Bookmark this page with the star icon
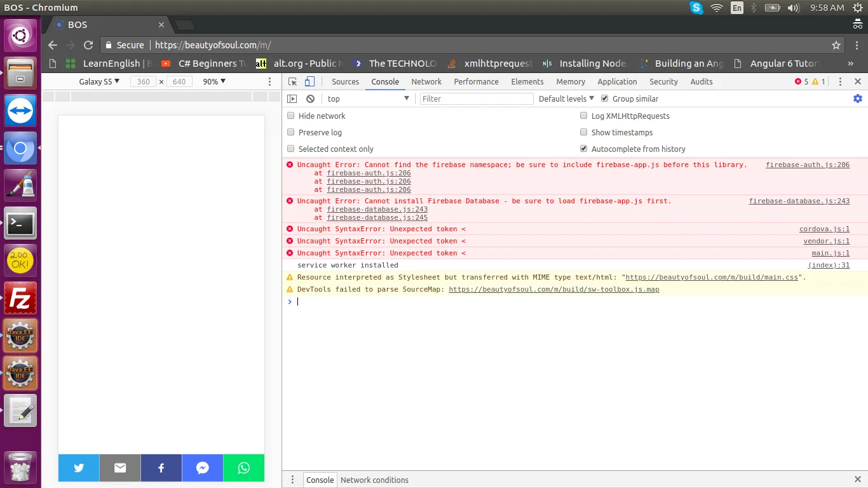Image resolution: width=868 pixels, height=488 pixels. [x=836, y=45]
